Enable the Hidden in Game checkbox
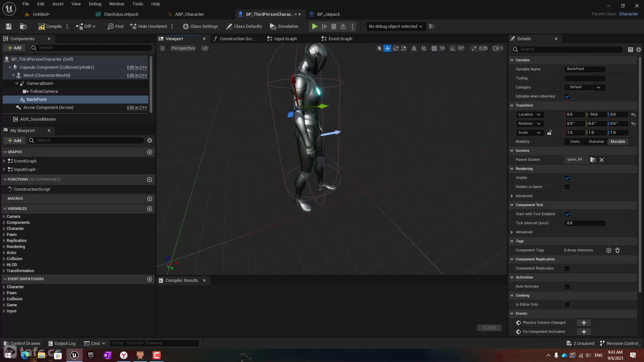644x362 pixels. 567,187
